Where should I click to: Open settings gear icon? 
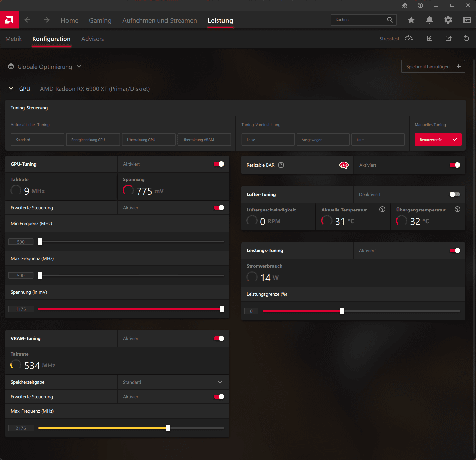(448, 20)
